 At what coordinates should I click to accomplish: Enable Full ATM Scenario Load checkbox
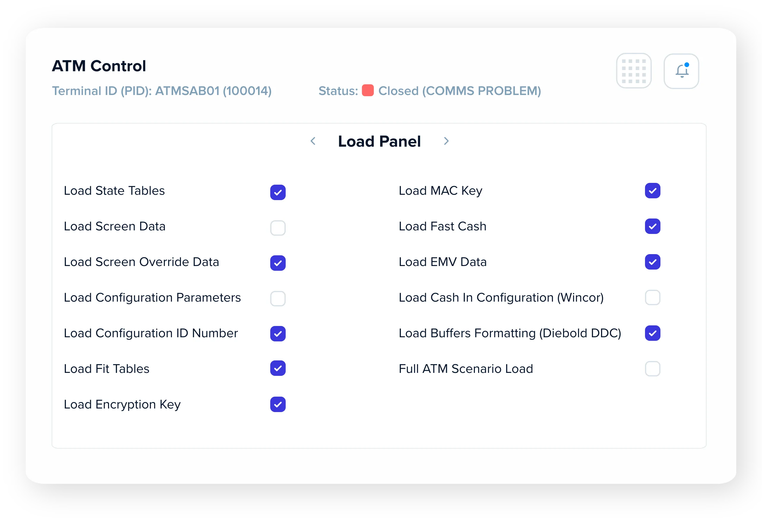tap(652, 369)
